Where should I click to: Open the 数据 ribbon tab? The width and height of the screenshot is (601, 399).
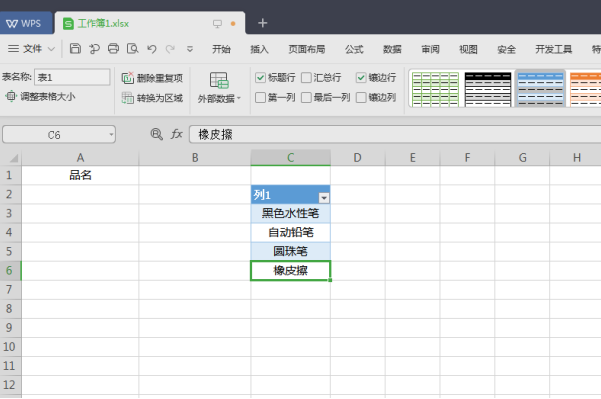[x=392, y=49]
